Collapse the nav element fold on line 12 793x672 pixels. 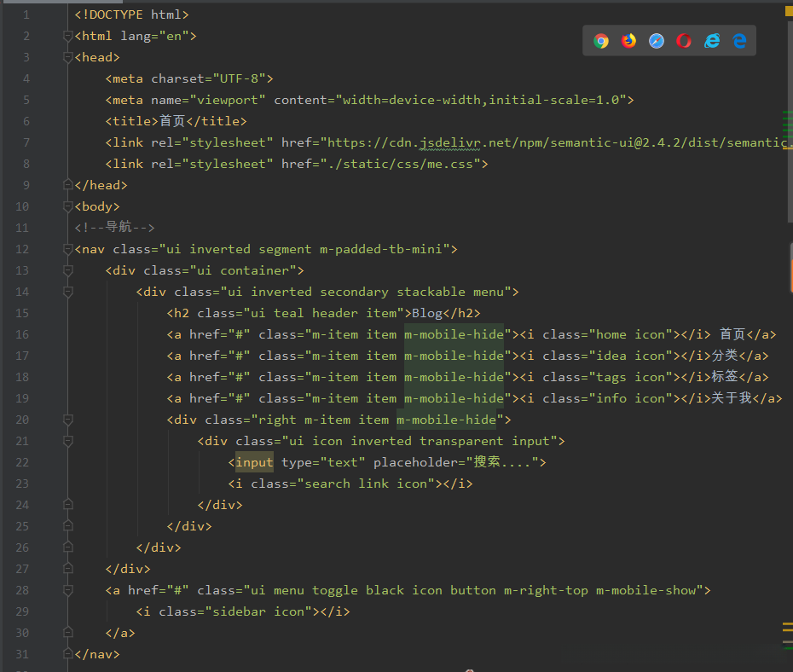click(x=67, y=249)
